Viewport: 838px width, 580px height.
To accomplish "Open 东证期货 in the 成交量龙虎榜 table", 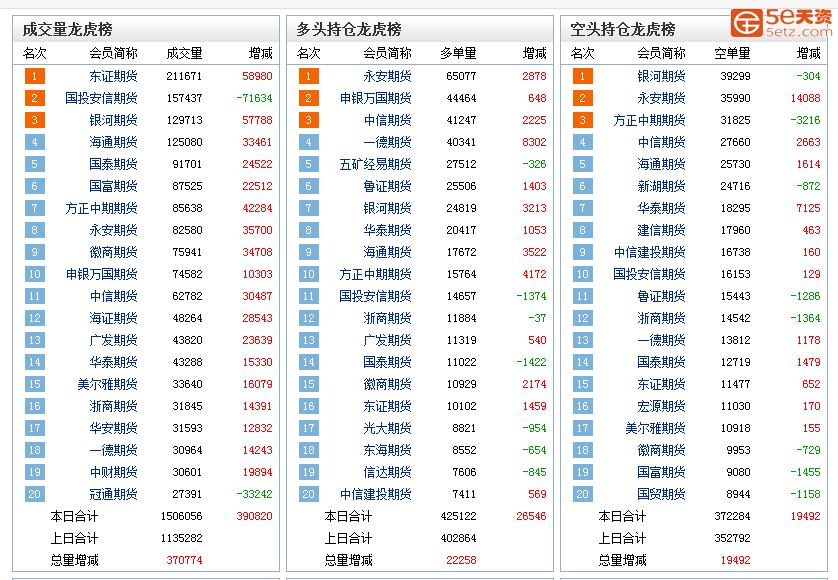I will [x=113, y=76].
